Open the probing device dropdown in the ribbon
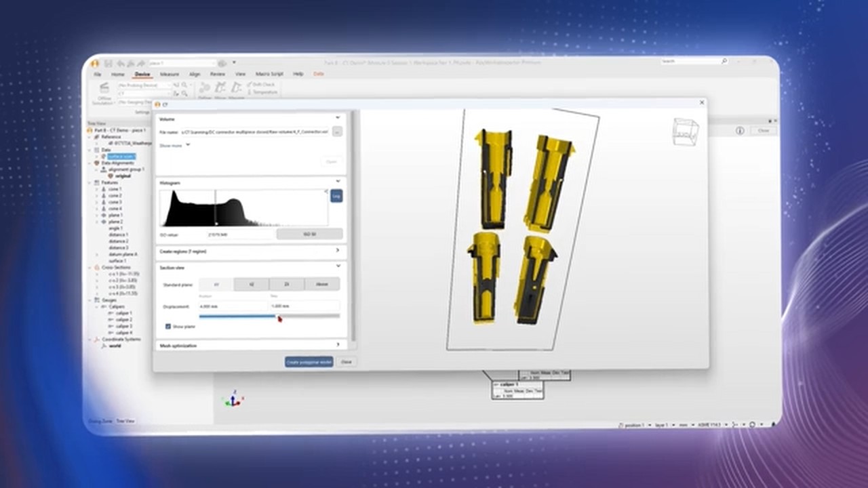Image resolution: width=868 pixels, height=488 pixels. [x=144, y=85]
